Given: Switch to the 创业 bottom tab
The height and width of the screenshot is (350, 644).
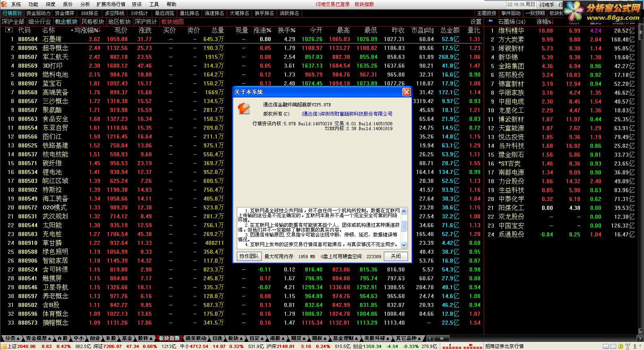Looking at the screenshot, I should 95,338.
